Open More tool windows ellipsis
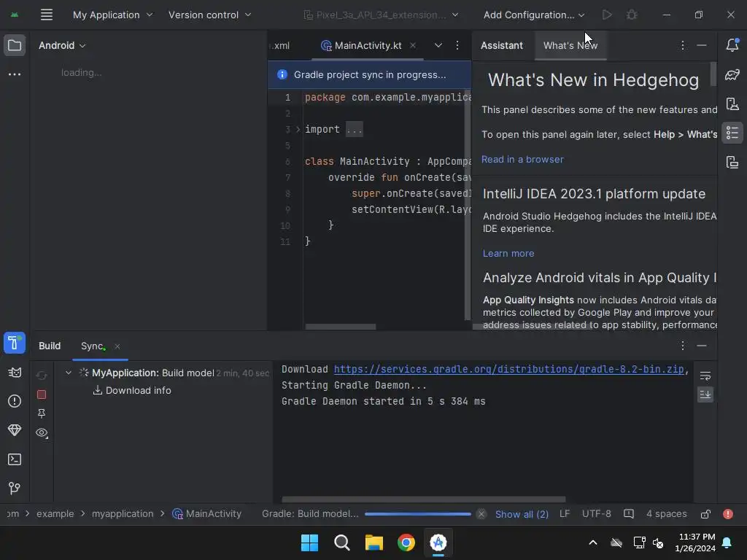This screenshot has height=560, width=747. point(15,74)
